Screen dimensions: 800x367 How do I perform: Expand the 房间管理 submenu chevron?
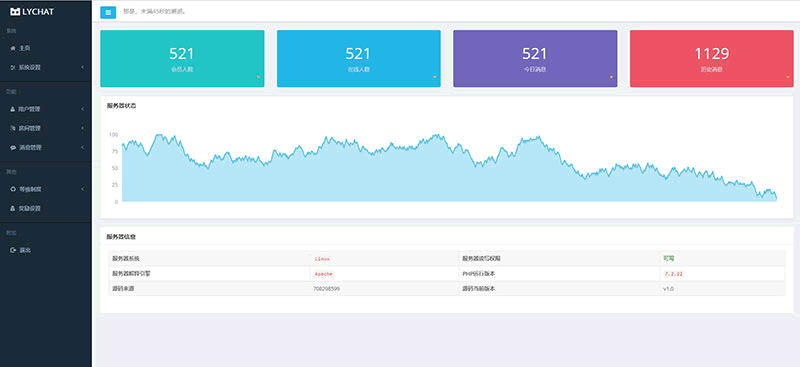(x=82, y=128)
